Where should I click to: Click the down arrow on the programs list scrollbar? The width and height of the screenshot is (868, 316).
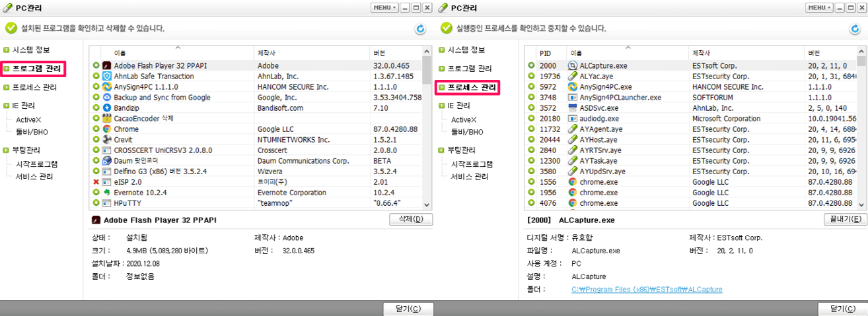[426, 205]
